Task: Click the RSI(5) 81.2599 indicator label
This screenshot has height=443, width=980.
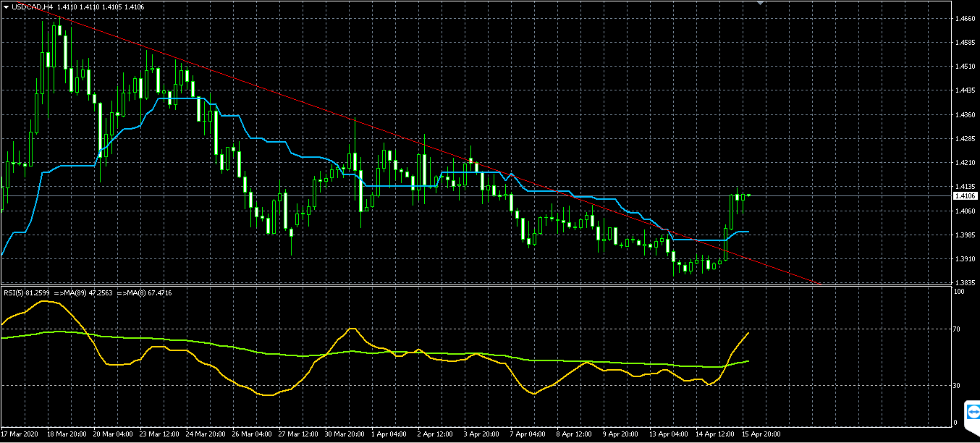Action: coord(28,293)
